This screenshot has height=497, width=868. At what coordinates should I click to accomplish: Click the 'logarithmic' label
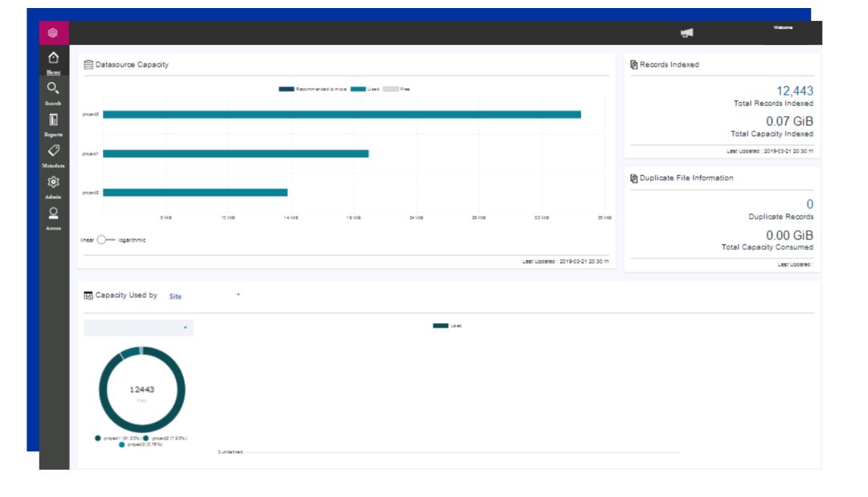click(x=132, y=240)
